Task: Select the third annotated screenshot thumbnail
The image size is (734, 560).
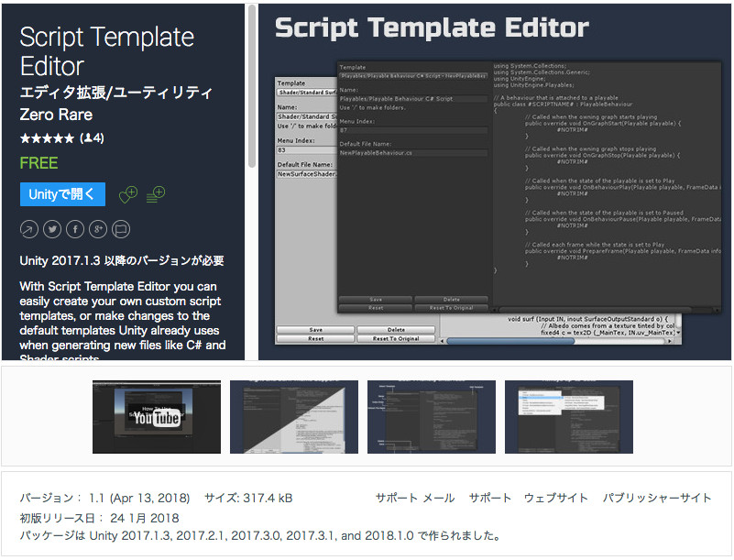Action: coord(431,417)
